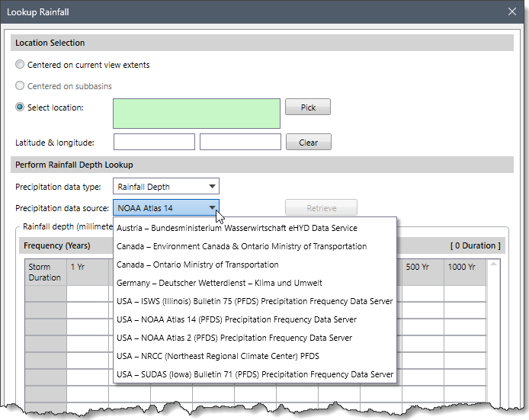Choose USA NOAA Atlas 14 PFDS option
This screenshot has width=529, height=420.
(255, 319)
